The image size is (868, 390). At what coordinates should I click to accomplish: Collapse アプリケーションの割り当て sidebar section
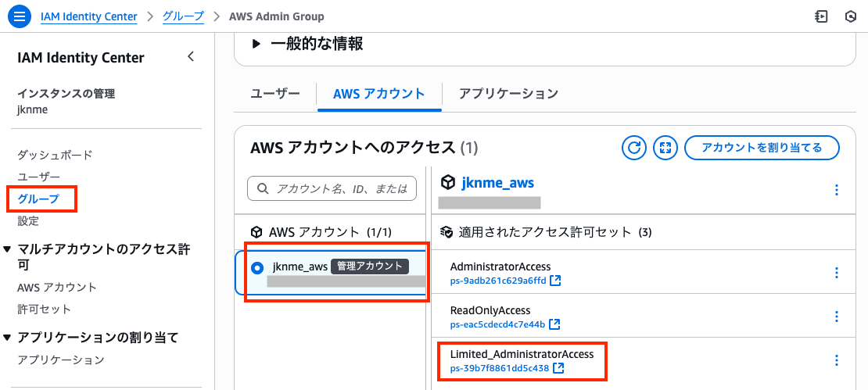point(8,338)
